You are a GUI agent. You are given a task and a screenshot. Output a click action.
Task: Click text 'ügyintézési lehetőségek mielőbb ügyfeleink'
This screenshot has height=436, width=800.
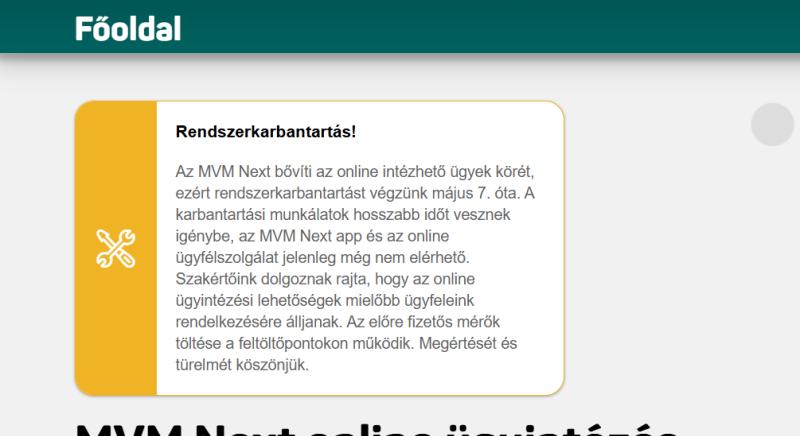[x=324, y=300]
